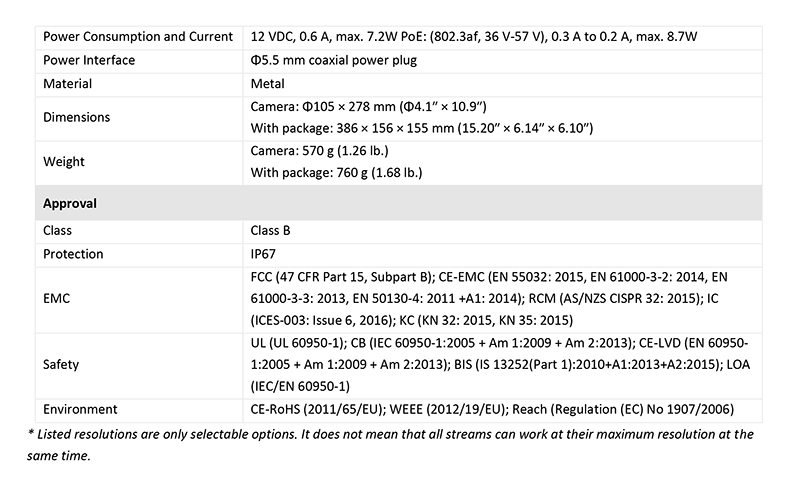The image size is (800, 480).
Task: Select the 12 VDC power consumption value
Action: tap(473, 37)
